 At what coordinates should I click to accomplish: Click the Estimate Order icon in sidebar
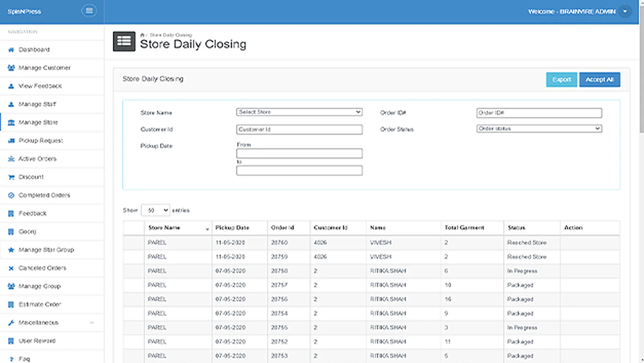click(x=11, y=305)
